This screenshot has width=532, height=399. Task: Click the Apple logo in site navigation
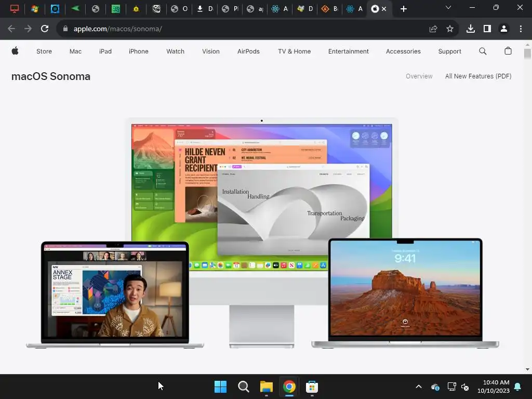[15, 51]
